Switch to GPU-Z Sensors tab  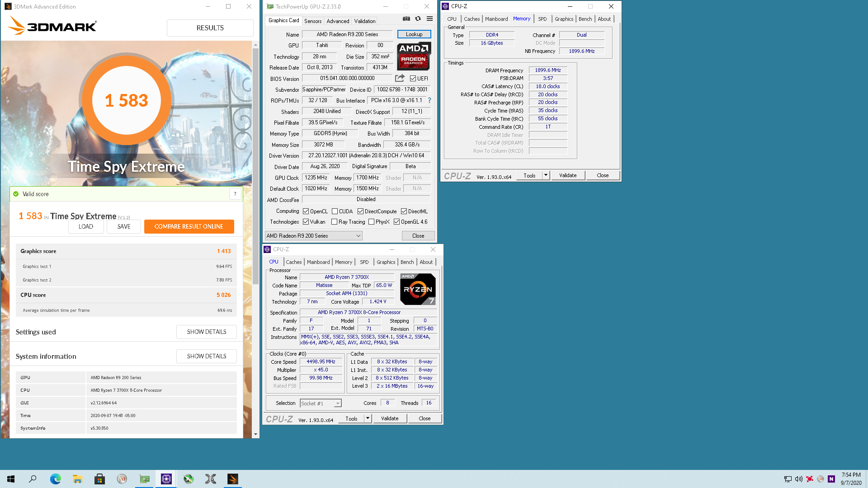click(x=313, y=21)
